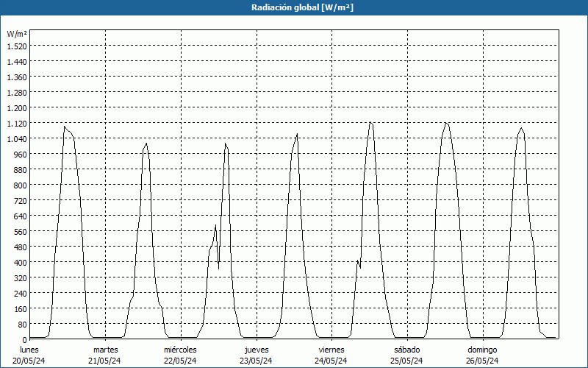Screen dimensions: 588x368
Task: Click the '22/05/24' date label
Action: click(x=180, y=361)
